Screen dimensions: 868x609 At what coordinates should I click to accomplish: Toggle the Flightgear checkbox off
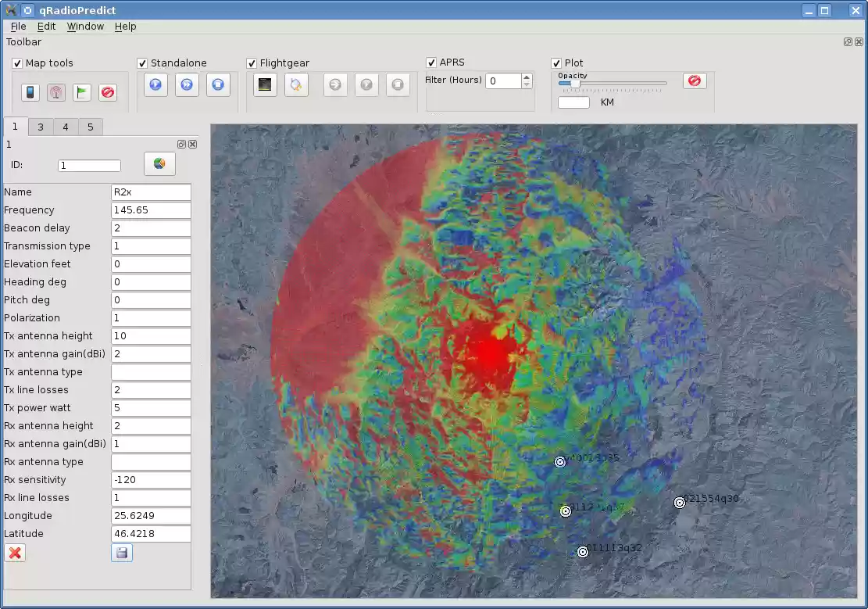point(252,62)
